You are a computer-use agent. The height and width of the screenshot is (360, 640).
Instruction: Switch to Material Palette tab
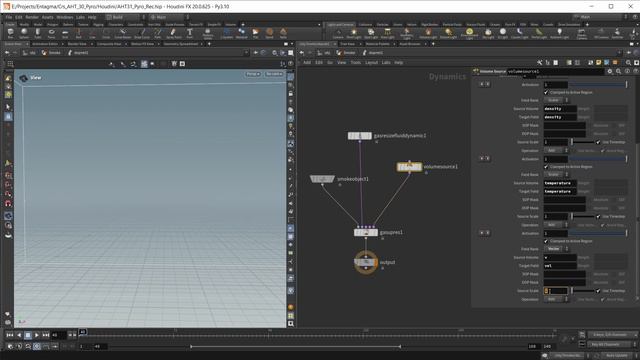tap(377, 44)
